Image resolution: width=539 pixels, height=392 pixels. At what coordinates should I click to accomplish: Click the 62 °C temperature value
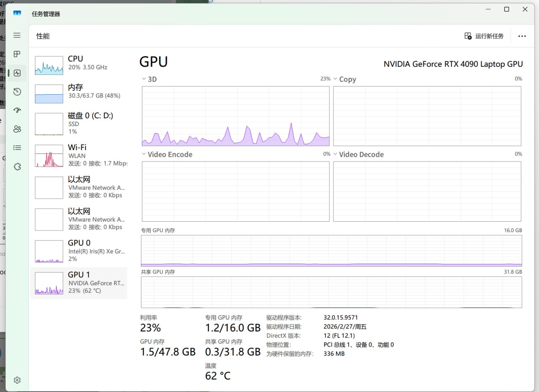(218, 376)
